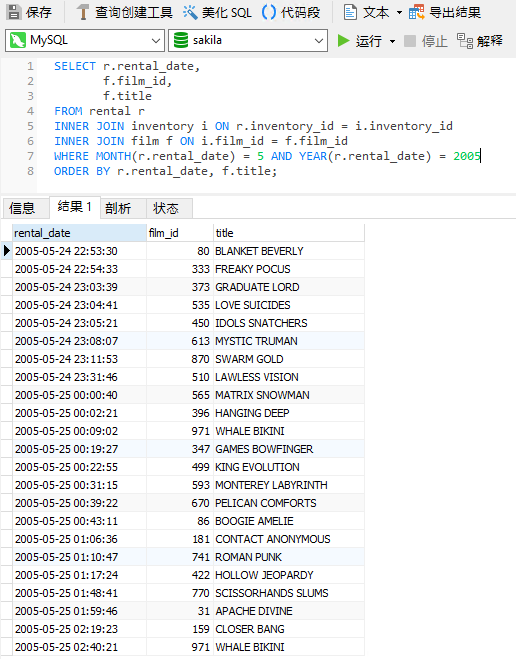Select SCISSORHANDS SLUMS title cell
Image resolution: width=516 pixels, height=659 pixels.
click(289, 593)
